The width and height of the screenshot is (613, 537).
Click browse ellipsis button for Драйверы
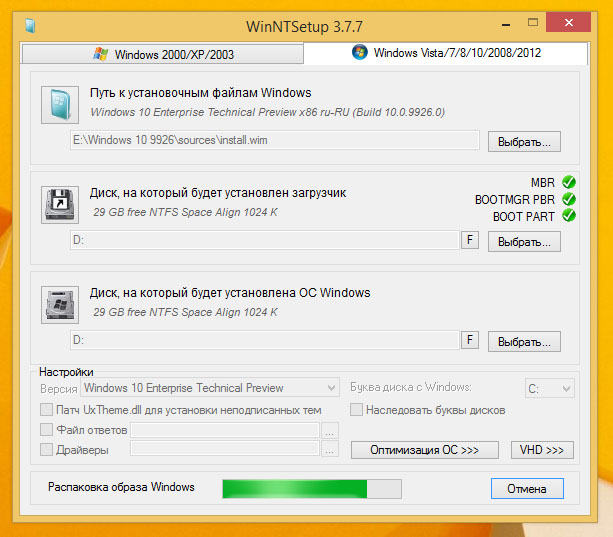330,449
